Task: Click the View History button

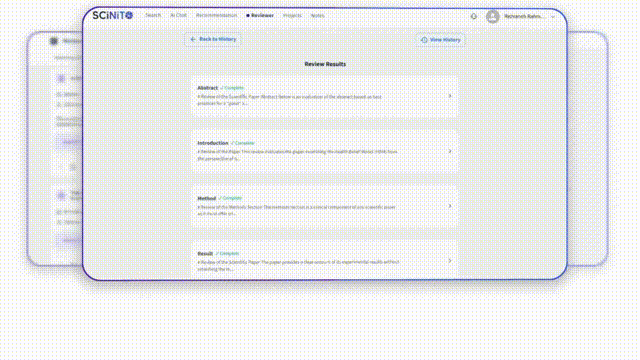Action: click(x=440, y=40)
